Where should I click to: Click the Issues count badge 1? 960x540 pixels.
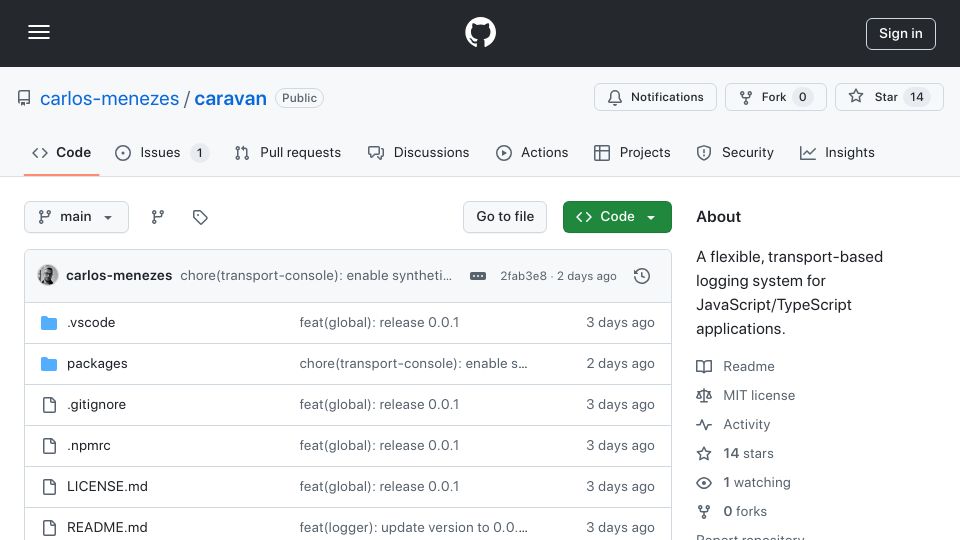(x=199, y=153)
